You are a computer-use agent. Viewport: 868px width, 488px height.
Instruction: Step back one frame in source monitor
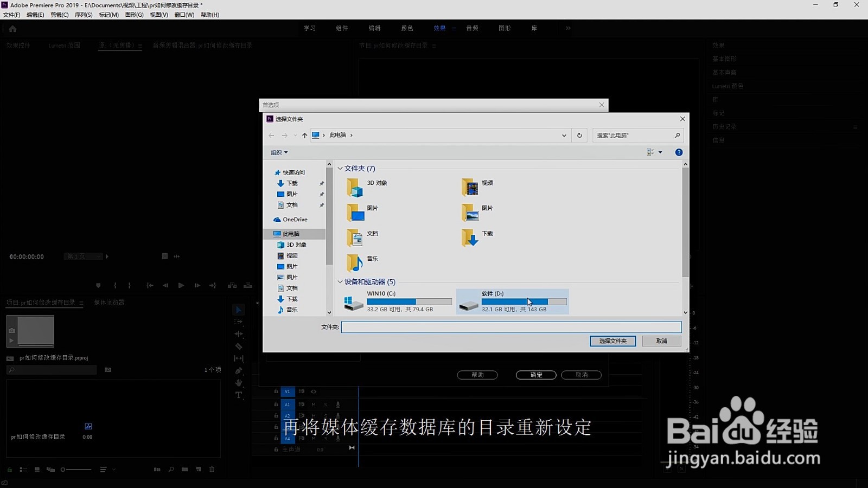coord(165,285)
